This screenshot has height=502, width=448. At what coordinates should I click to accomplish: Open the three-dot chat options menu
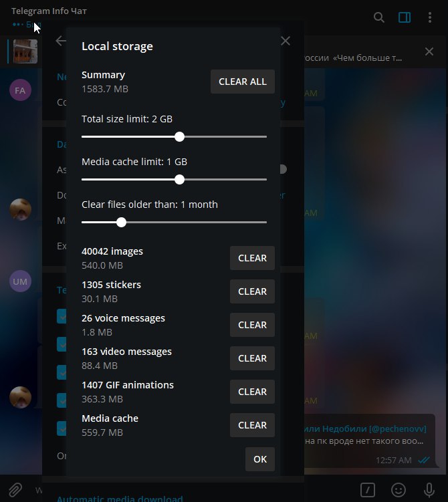point(430,17)
